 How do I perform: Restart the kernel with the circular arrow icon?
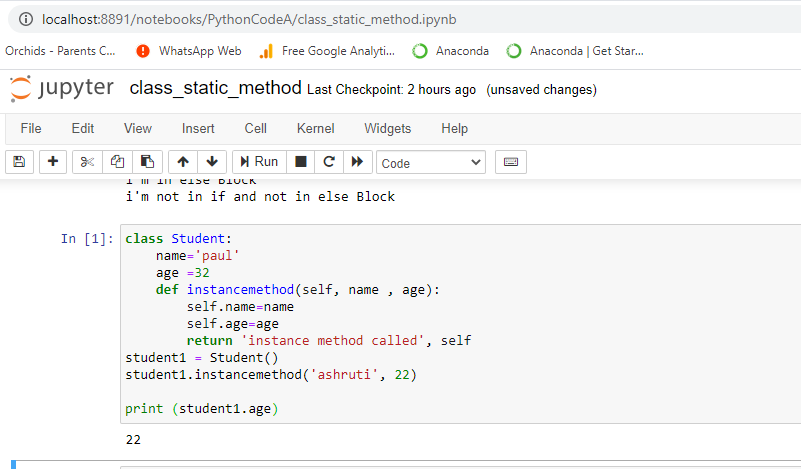coord(329,162)
